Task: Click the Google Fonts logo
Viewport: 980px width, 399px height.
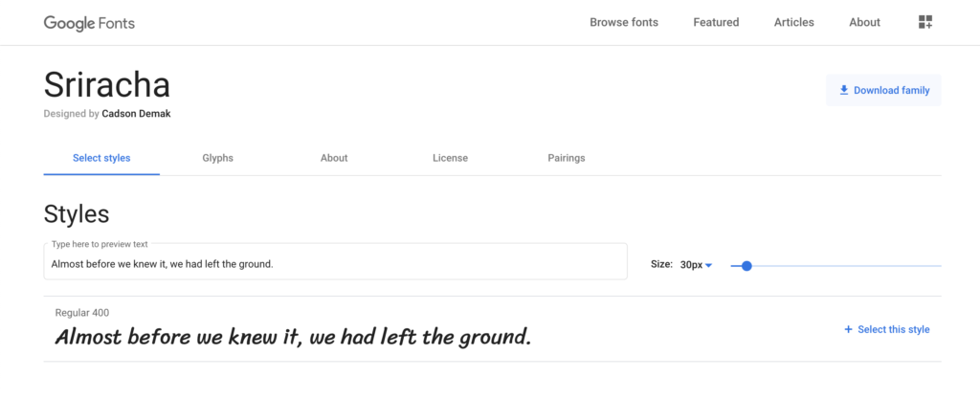Action: (89, 23)
